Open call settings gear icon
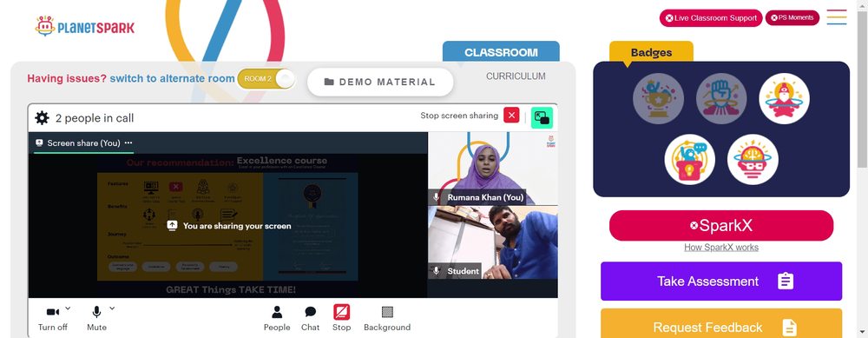Viewport: 868px width, 338px height. 42,118
